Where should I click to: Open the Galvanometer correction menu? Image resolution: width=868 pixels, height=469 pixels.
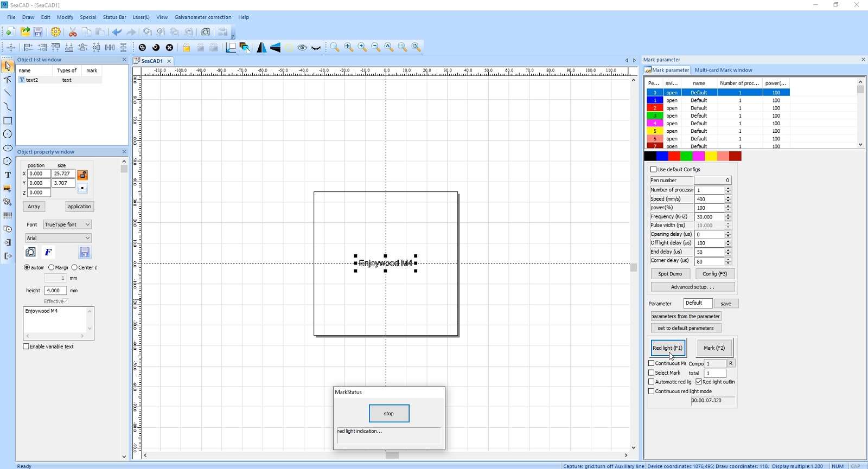pos(202,17)
